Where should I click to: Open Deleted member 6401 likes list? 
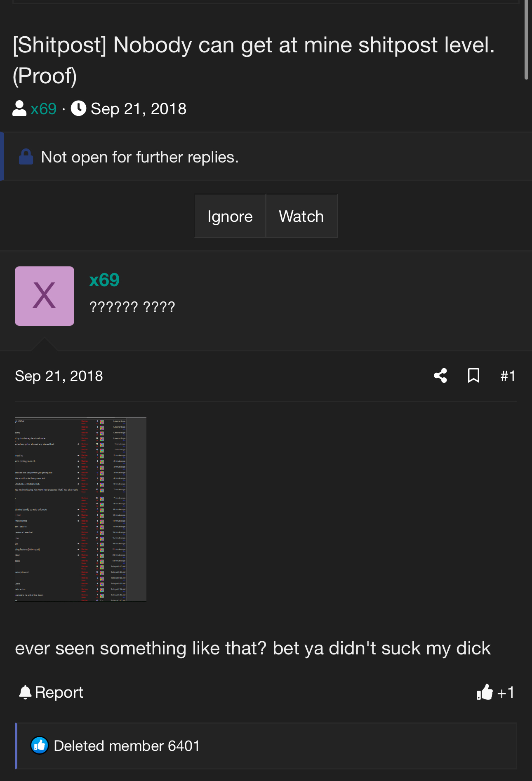(x=127, y=746)
